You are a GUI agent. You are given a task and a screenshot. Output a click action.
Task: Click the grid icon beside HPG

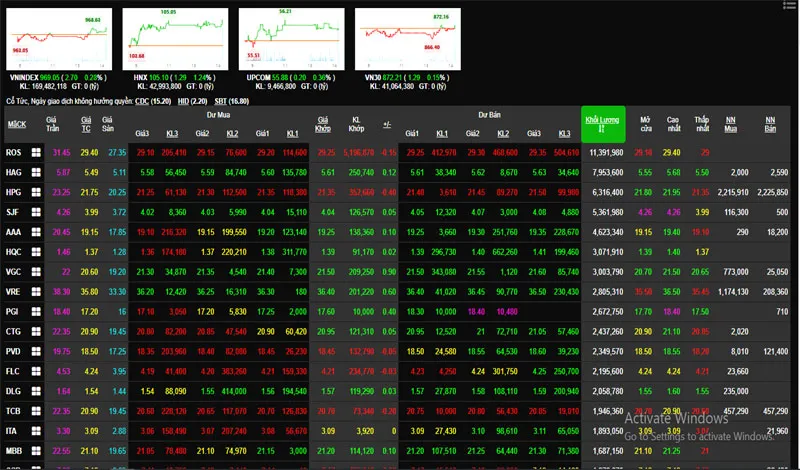(x=36, y=192)
